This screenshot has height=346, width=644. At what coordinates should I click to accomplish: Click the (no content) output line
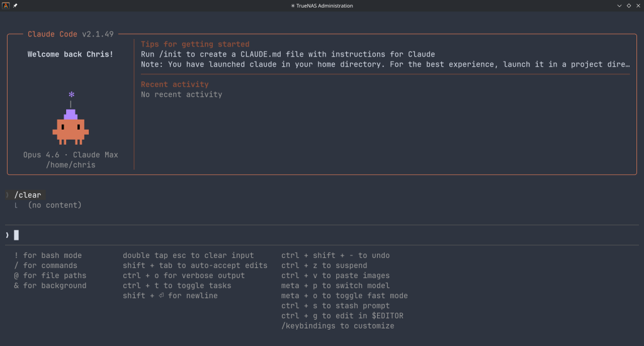tap(55, 205)
